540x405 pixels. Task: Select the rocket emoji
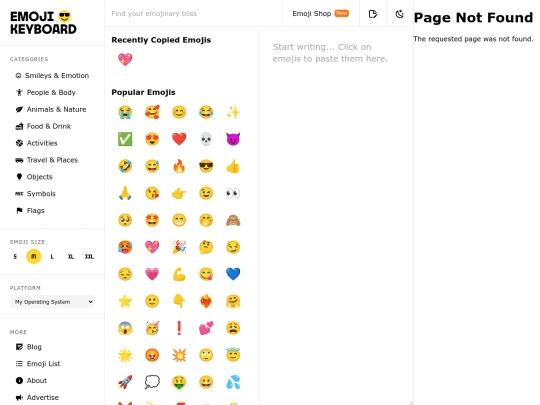[x=125, y=382]
